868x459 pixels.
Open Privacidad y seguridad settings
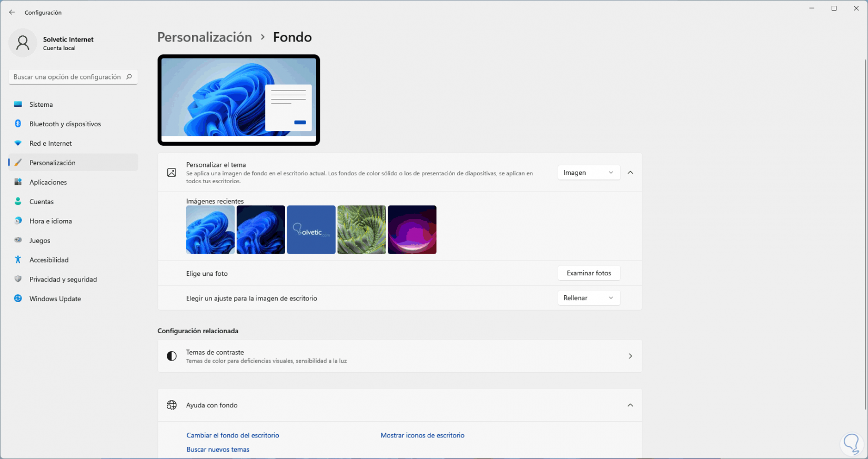click(73, 280)
